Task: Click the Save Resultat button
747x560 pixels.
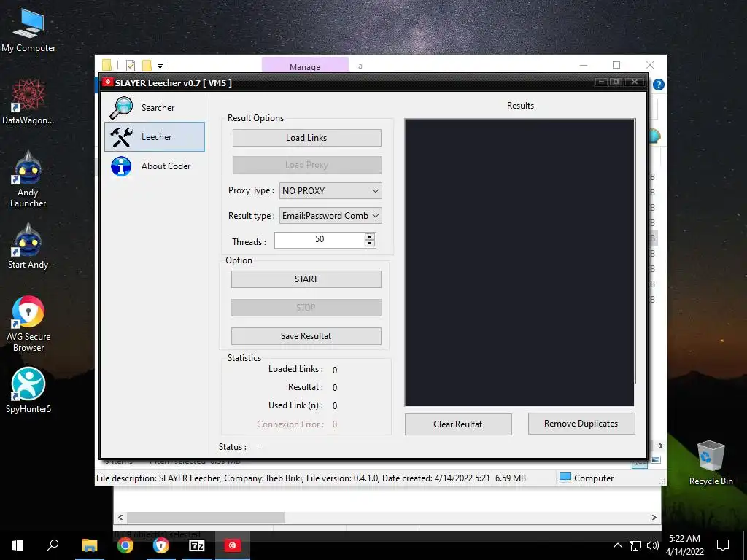Action: click(306, 336)
